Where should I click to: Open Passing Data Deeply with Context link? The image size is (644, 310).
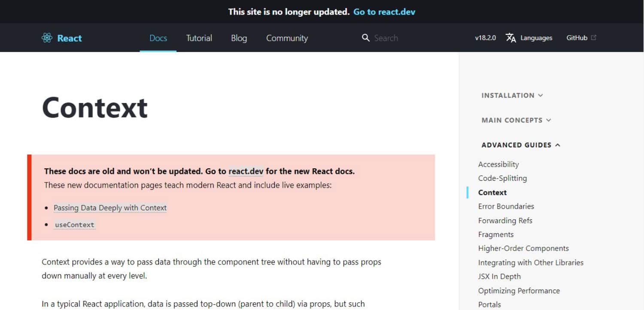110,208
